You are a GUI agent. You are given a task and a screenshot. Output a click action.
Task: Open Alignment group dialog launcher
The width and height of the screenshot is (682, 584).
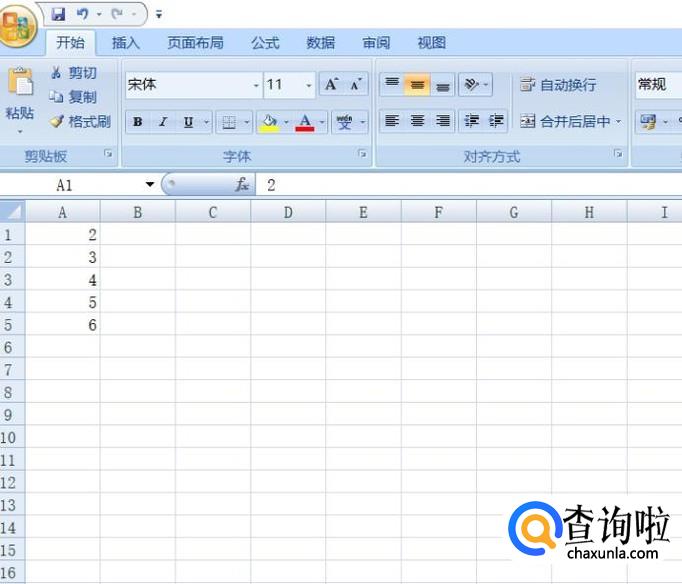click(618, 154)
